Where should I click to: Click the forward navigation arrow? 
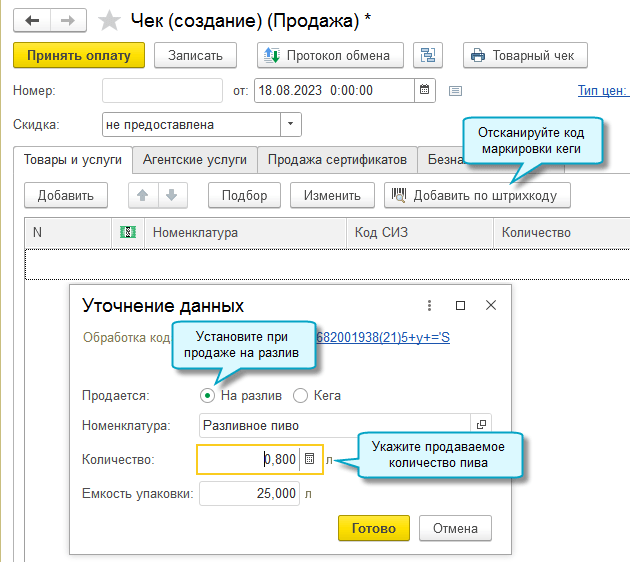tap(67, 19)
